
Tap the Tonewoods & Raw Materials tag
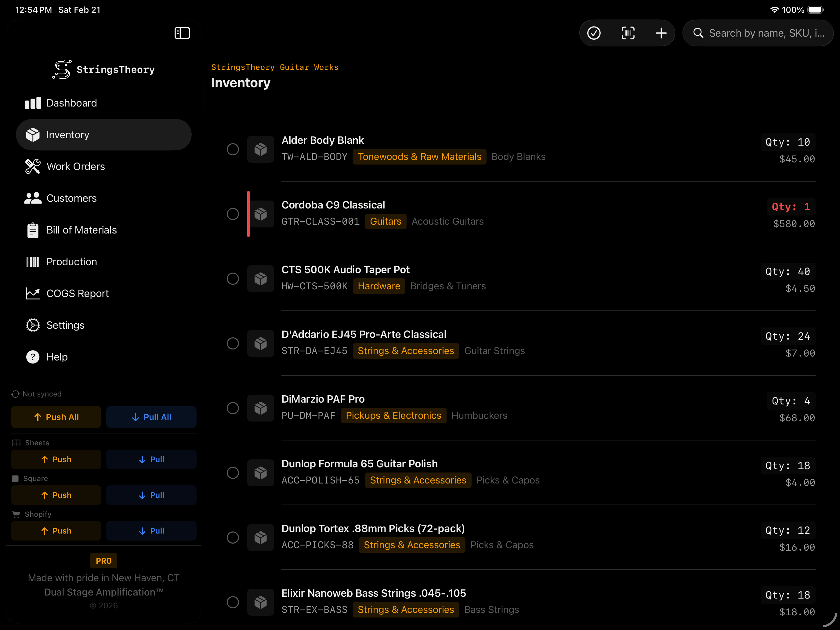[419, 157]
